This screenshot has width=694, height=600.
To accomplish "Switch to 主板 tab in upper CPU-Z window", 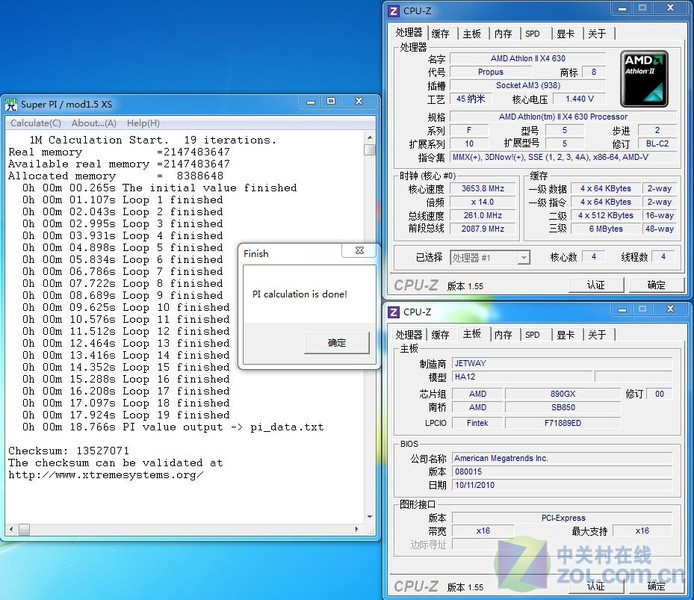I will coord(472,34).
